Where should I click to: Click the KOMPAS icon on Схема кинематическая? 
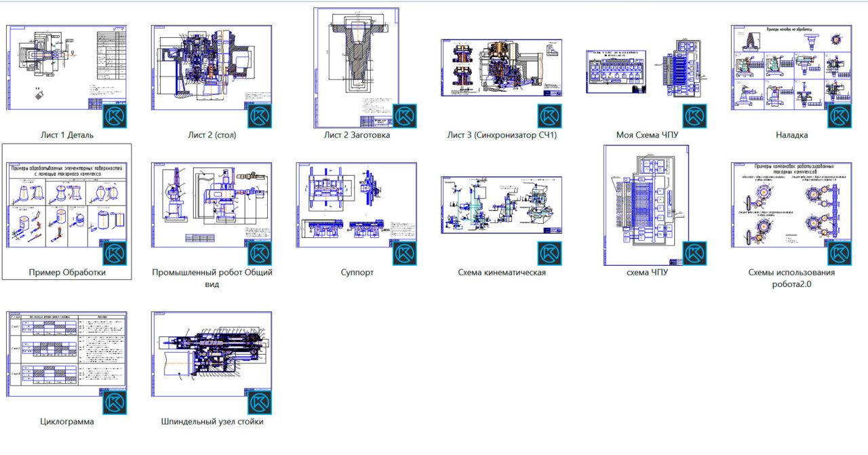pyautogui.click(x=549, y=253)
